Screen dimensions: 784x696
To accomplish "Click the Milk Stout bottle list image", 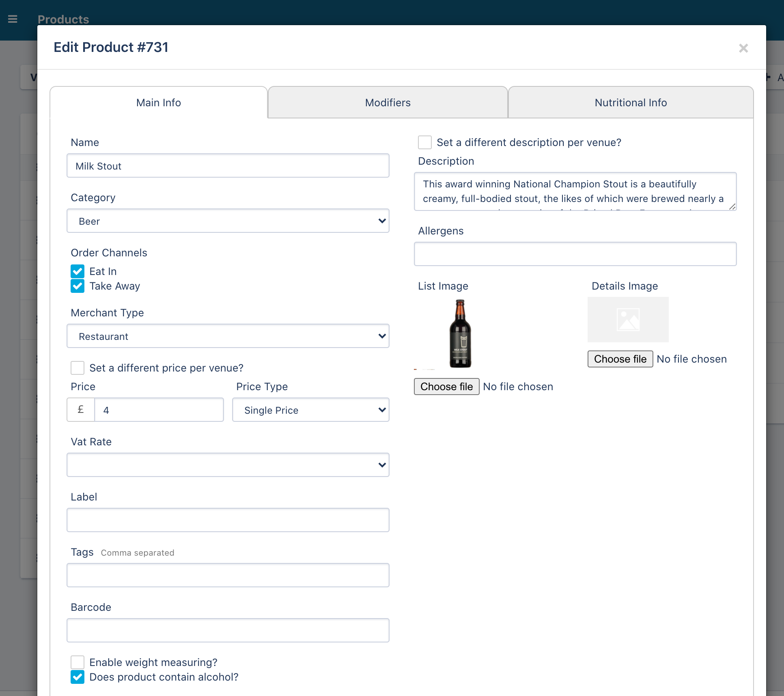I will point(460,333).
